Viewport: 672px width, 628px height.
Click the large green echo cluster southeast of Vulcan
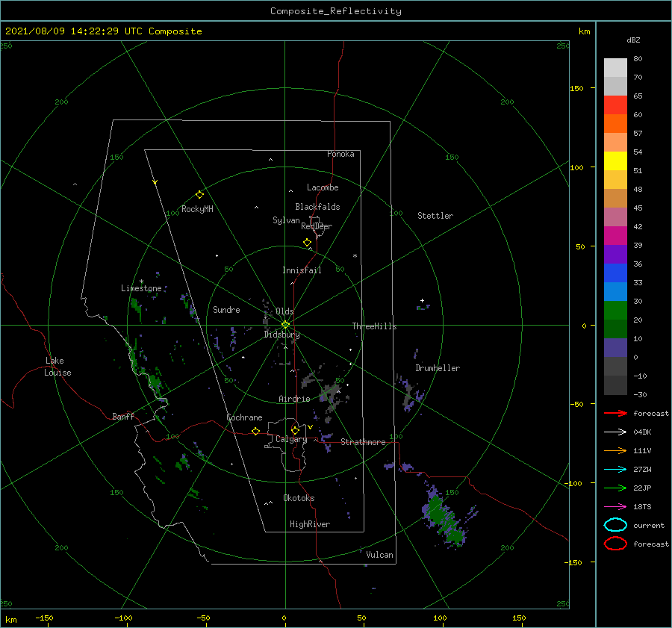point(446,519)
